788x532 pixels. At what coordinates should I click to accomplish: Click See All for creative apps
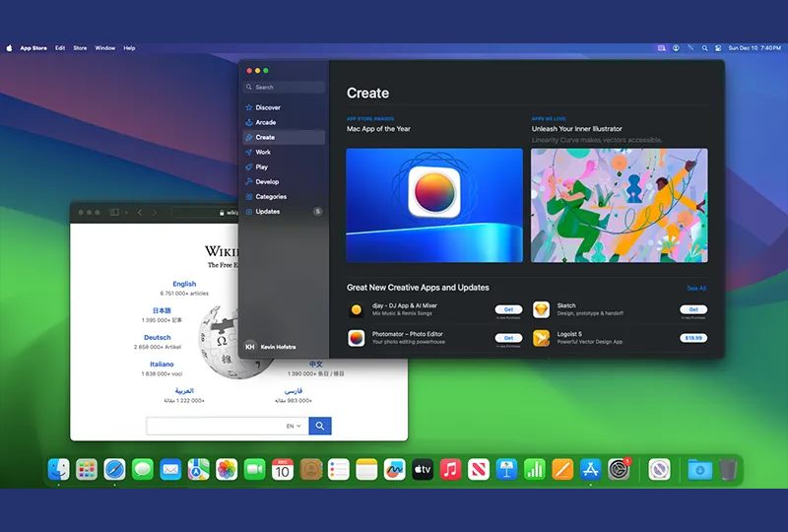pos(696,288)
